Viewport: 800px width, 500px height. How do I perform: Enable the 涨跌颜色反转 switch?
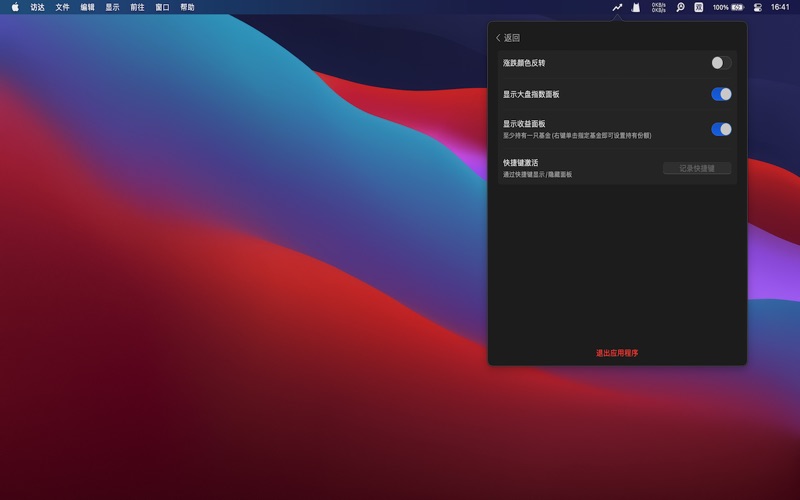(x=721, y=63)
